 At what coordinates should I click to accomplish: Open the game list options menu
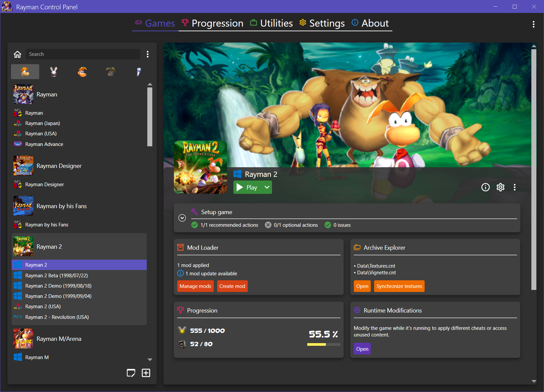pos(148,54)
